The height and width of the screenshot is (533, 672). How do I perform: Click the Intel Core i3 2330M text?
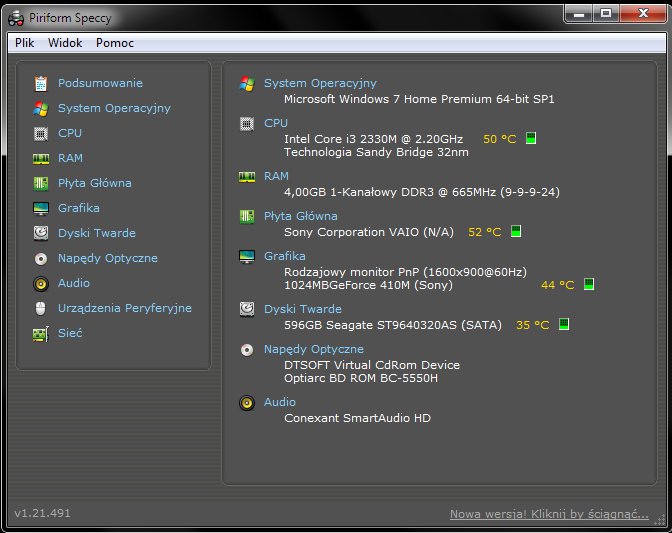pos(373,139)
